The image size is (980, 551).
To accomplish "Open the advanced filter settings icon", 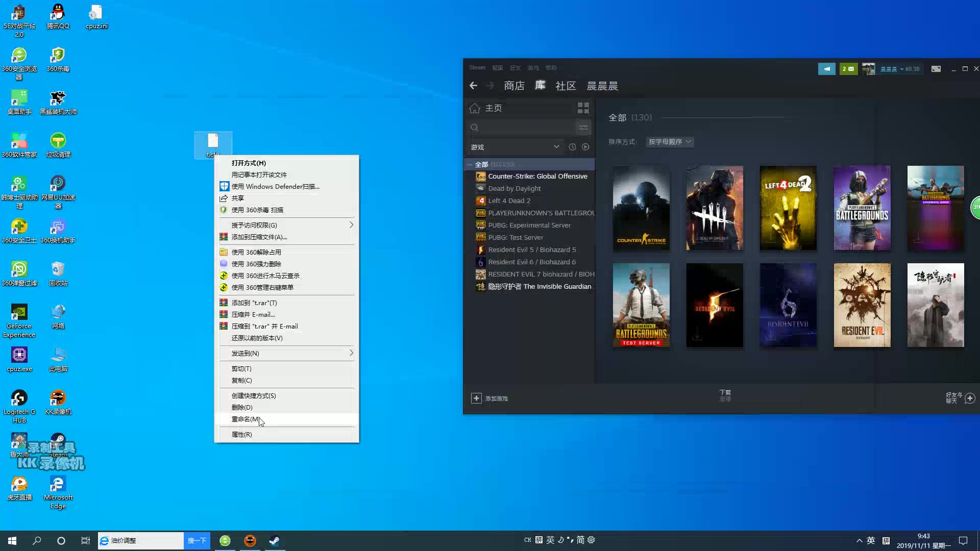I will pos(583,128).
